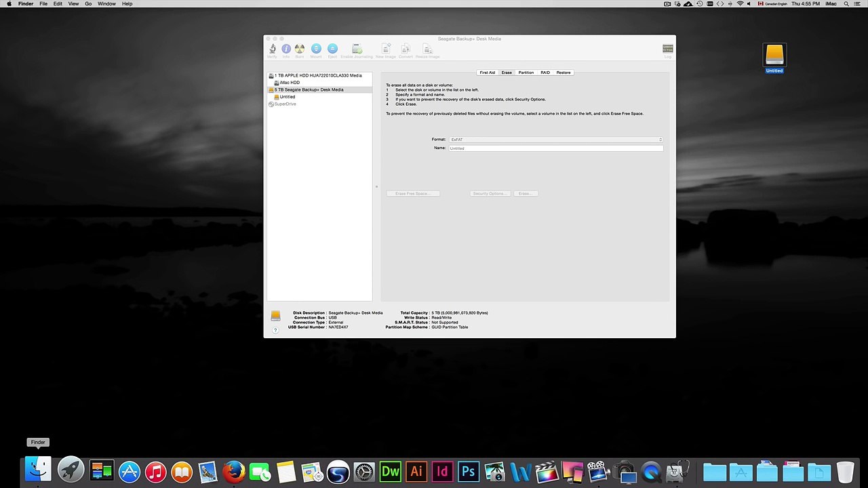Open the Window menu

coord(106,4)
